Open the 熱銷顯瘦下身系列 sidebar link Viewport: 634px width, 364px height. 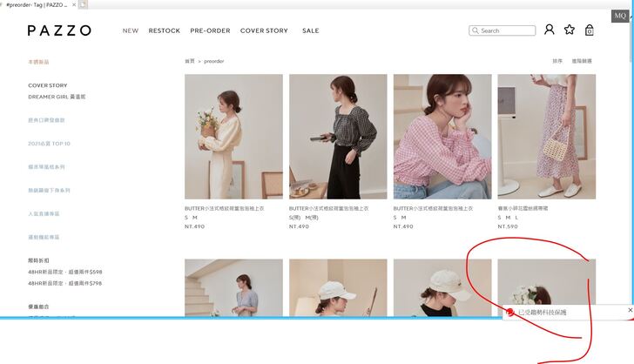[x=49, y=190]
